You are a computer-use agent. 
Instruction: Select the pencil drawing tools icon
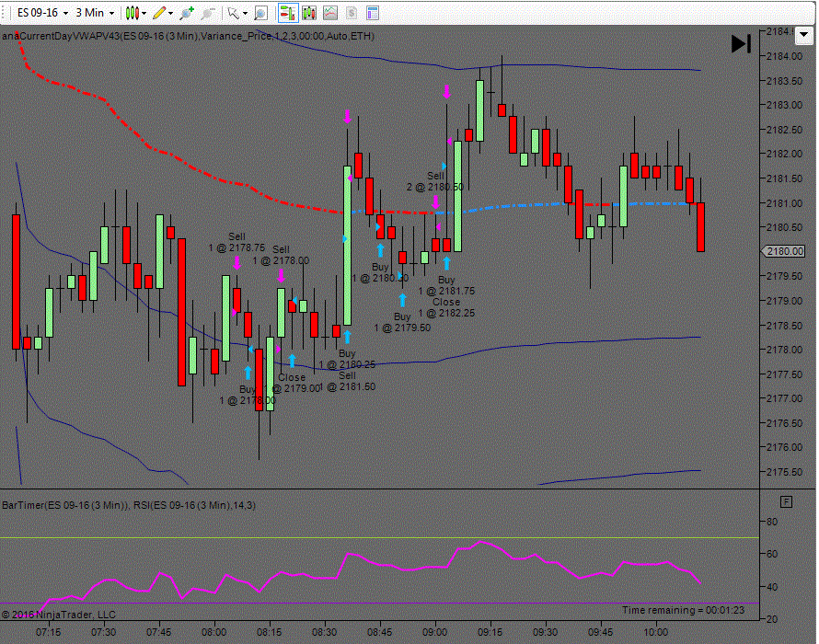159,13
